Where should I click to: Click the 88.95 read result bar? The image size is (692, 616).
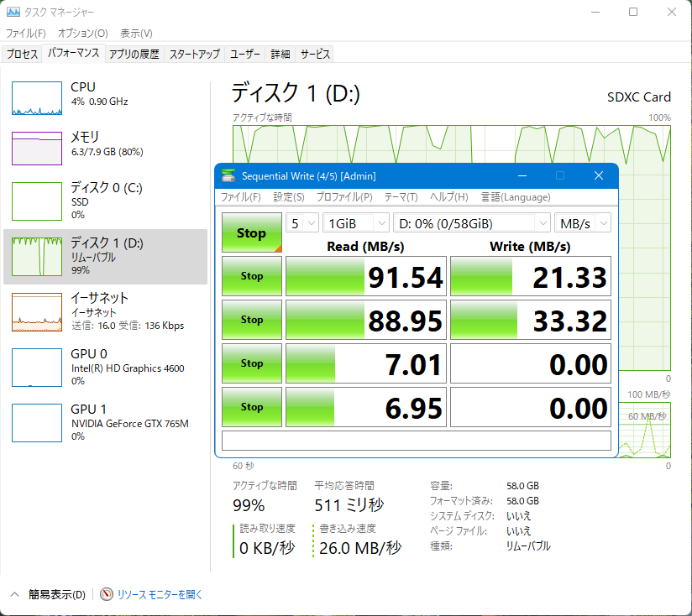pos(366,320)
